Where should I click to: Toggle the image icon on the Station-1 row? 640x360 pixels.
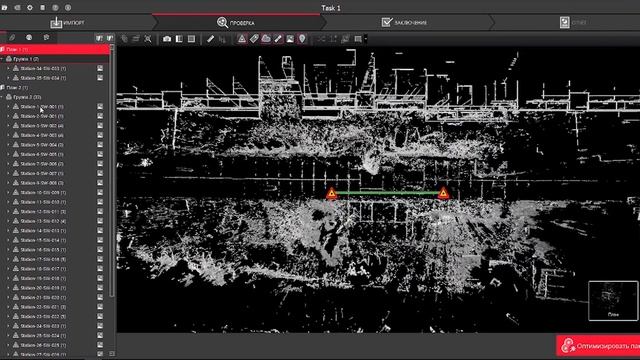pos(100,107)
